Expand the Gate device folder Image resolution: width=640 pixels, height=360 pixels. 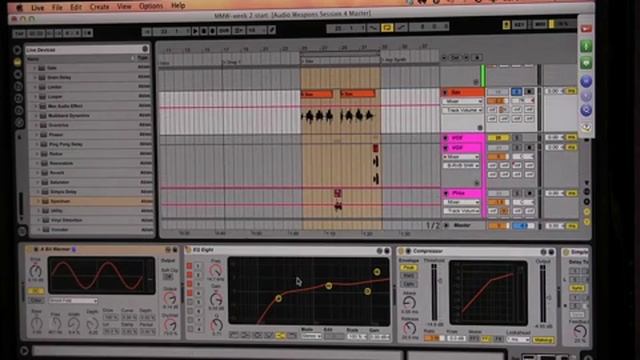(x=35, y=68)
